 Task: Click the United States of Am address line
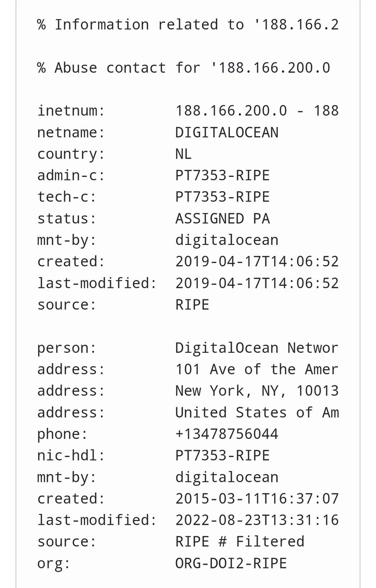click(x=257, y=413)
